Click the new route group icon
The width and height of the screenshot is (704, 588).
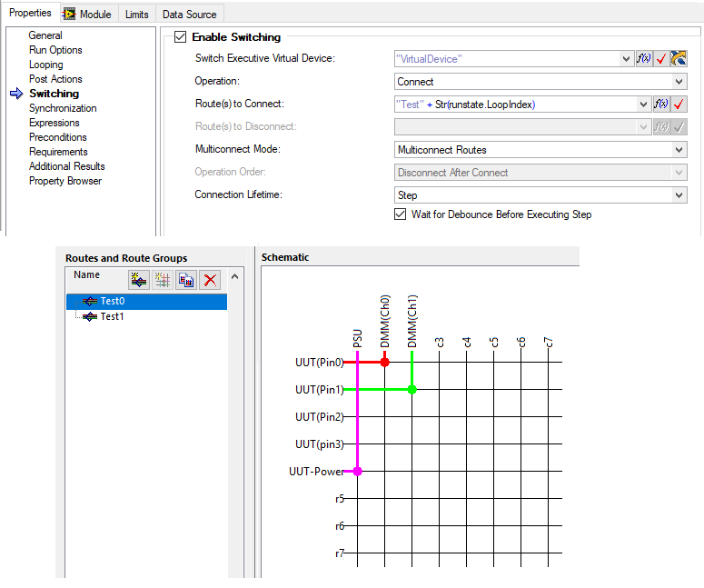138,280
